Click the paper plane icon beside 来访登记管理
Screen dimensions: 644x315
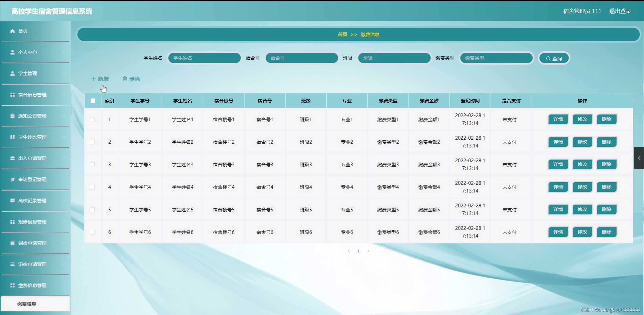point(12,179)
